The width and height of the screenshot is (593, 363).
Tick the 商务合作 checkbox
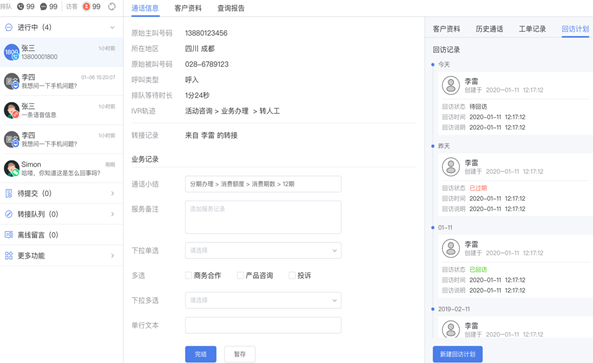[x=188, y=275]
